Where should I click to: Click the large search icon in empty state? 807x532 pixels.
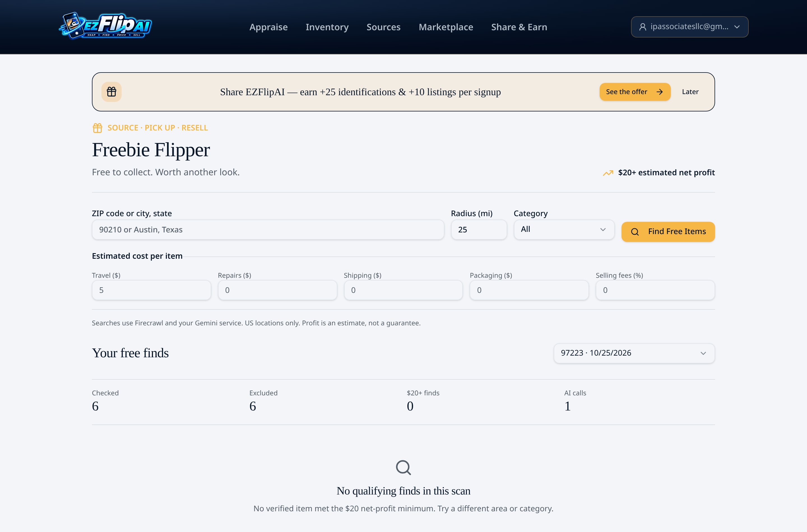tap(403, 468)
